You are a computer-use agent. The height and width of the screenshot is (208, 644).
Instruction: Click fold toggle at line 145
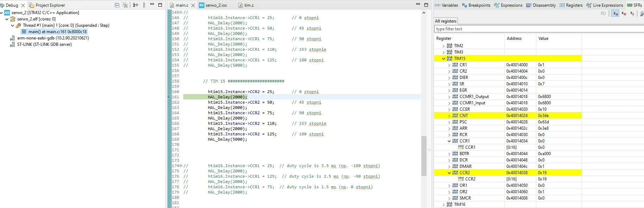[x=181, y=12]
